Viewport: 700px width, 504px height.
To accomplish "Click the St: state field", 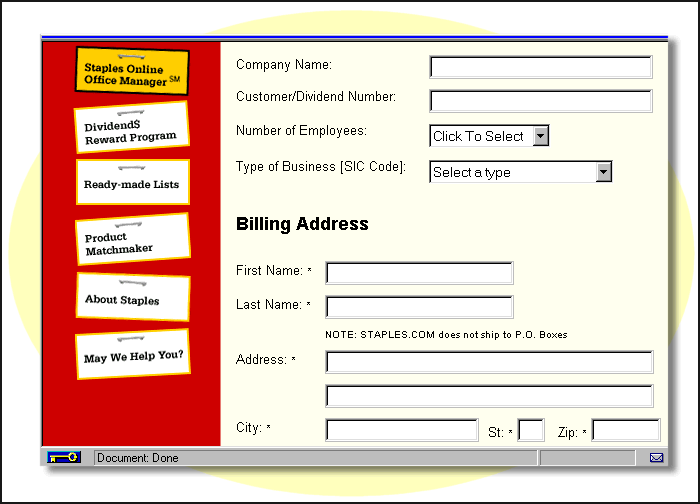I will click(x=532, y=430).
